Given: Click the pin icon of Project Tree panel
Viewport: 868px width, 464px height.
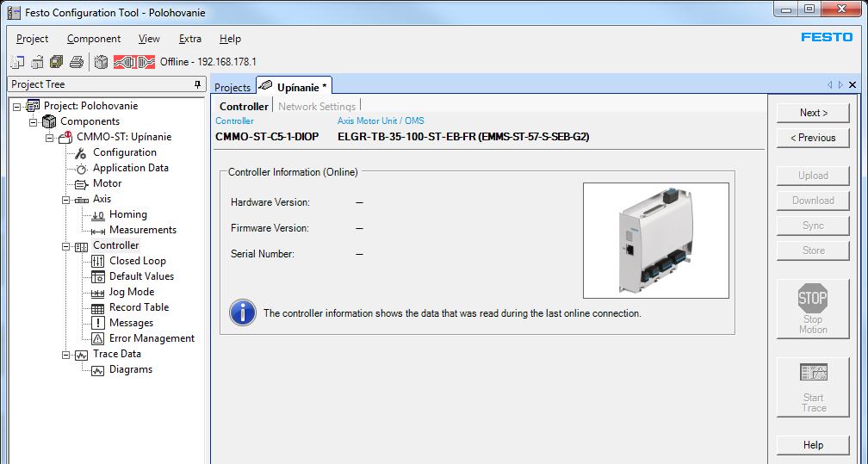Looking at the screenshot, I should tap(198, 84).
